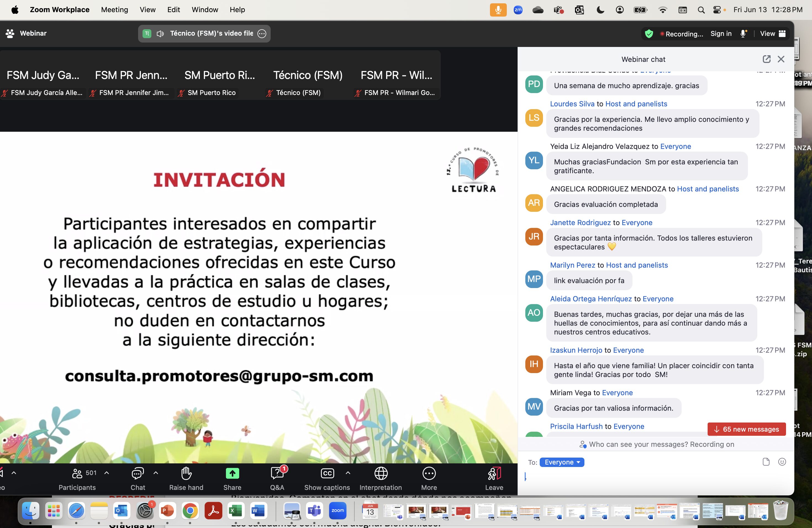This screenshot has height=528, width=812.
Task: Click in the chat message input field
Action: pos(655,477)
